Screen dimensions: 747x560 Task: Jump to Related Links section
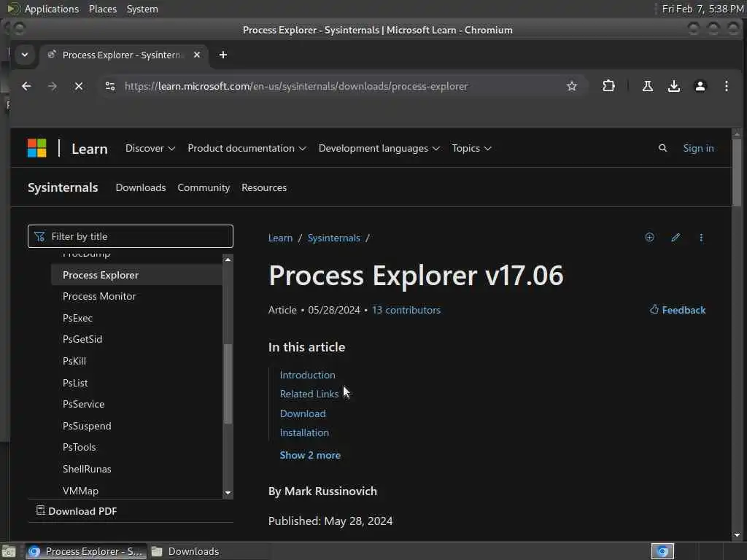click(309, 394)
